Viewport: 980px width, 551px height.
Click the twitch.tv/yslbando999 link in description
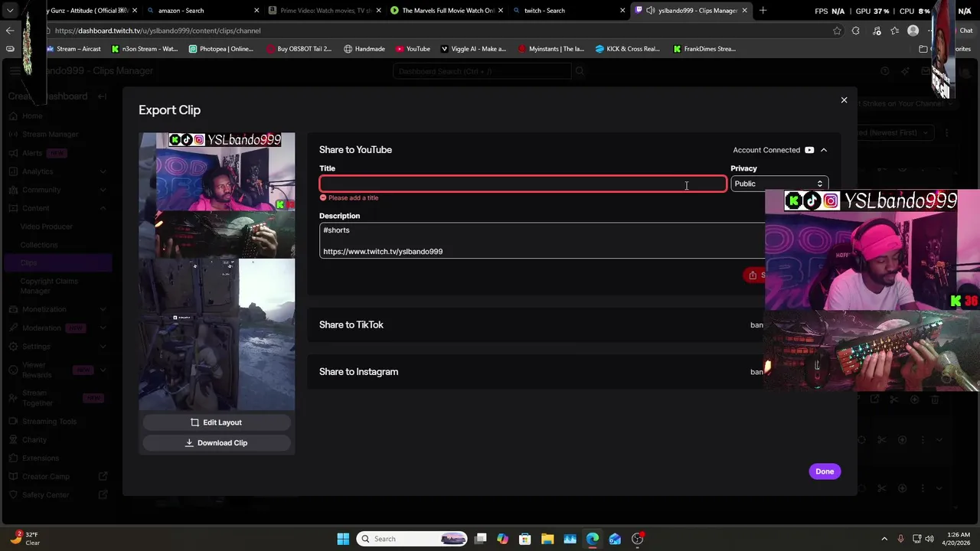pyautogui.click(x=383, y=252)
